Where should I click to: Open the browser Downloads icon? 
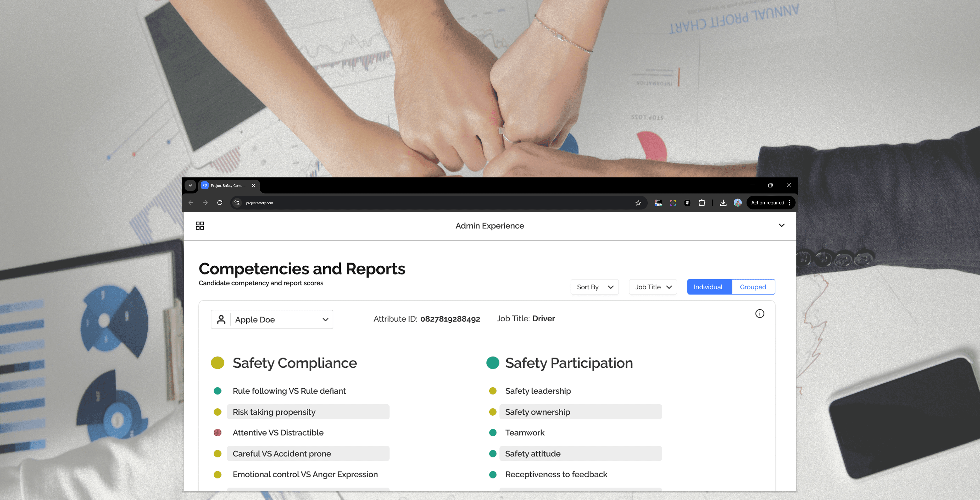pos(723,203)
